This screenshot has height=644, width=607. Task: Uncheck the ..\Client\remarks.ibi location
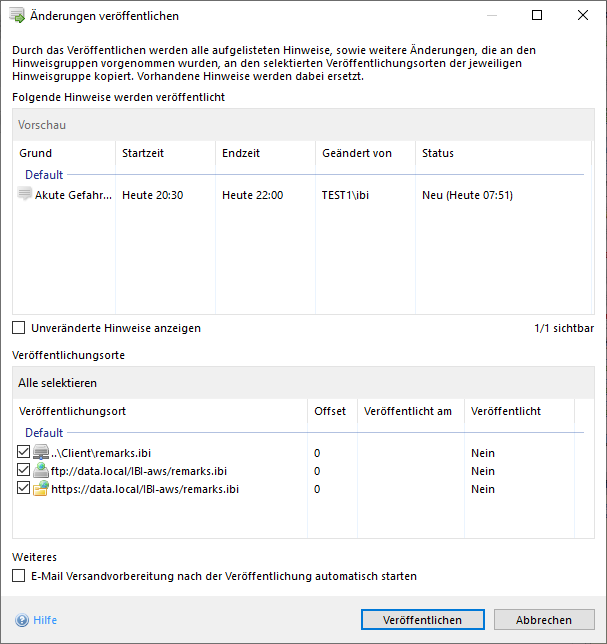(x=24, y=453)
